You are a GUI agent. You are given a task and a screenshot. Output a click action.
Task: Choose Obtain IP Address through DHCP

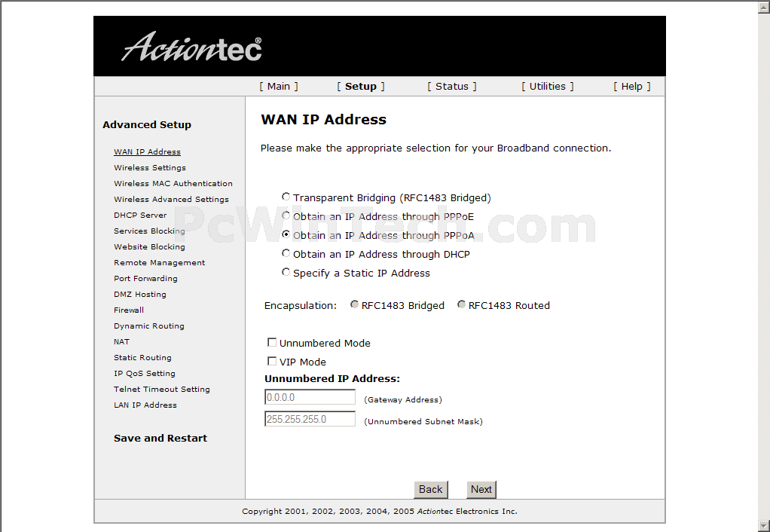(286, 253)
